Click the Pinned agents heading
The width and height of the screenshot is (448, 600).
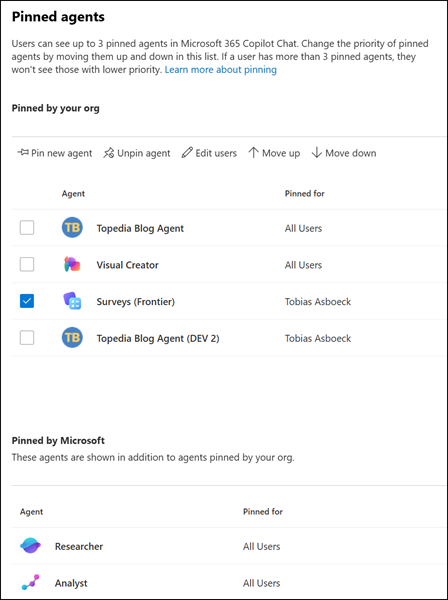58,17
